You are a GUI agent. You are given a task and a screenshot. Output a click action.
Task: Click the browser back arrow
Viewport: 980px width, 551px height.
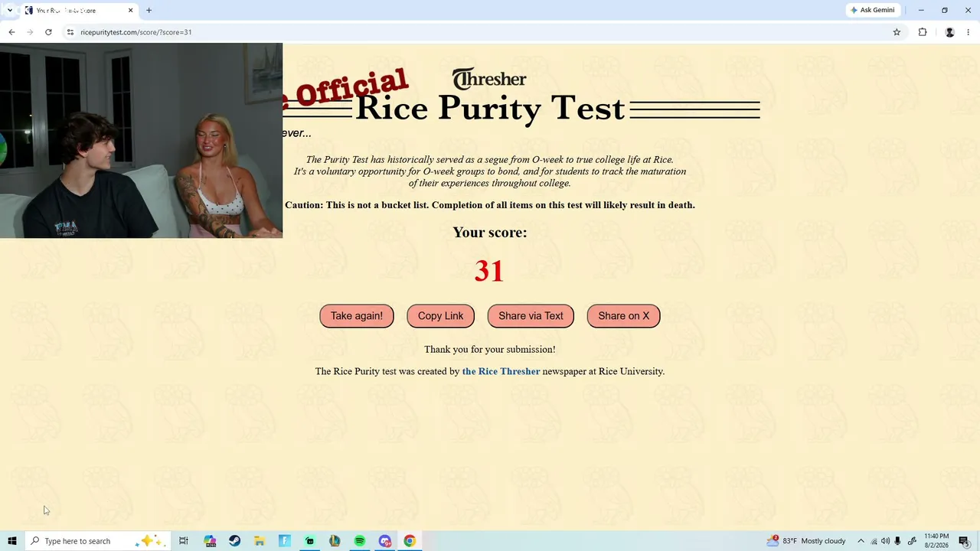point(11,32)
